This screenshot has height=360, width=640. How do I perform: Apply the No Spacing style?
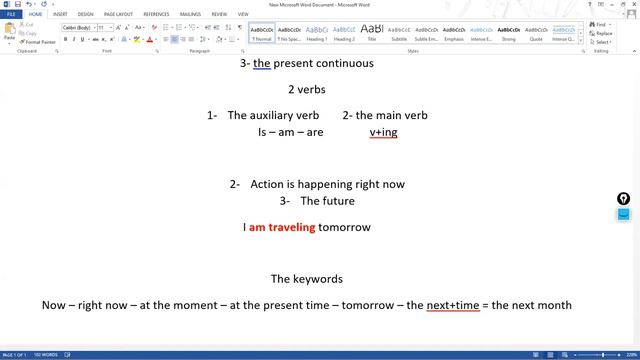tap(289, 33)
